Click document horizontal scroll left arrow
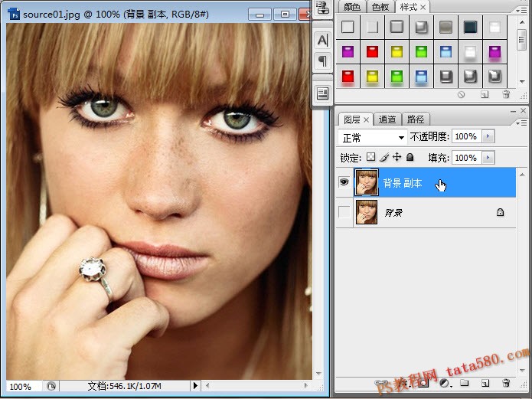532x399 pixels. [x=207, y=385]
